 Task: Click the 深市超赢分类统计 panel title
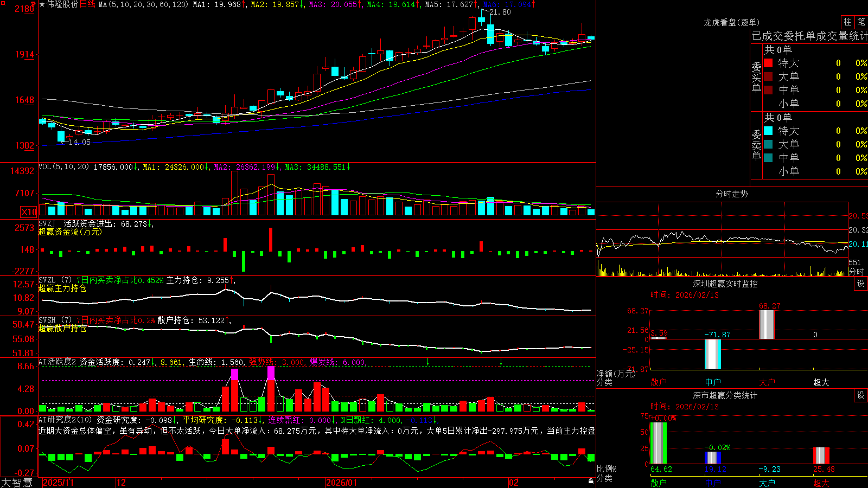(x=725, y=395)
